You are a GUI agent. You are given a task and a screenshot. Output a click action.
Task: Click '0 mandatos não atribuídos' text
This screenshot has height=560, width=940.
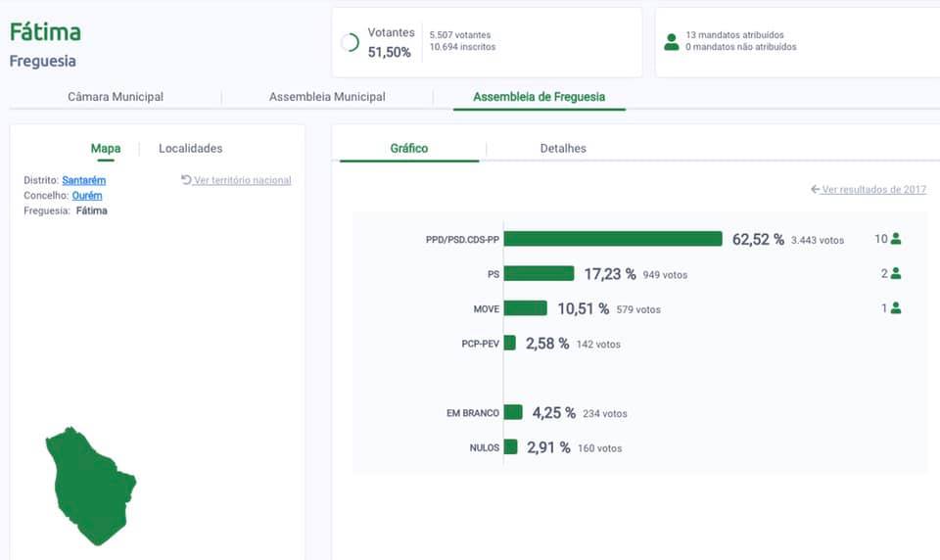pos(741,47)
